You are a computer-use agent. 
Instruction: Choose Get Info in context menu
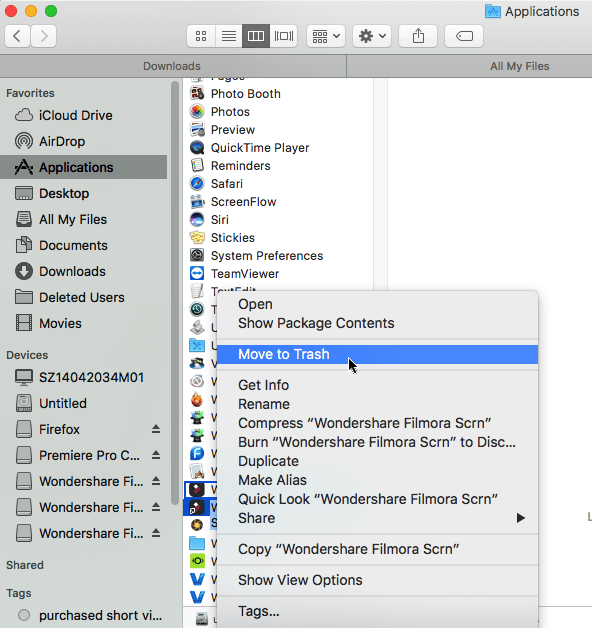(377, 385)
